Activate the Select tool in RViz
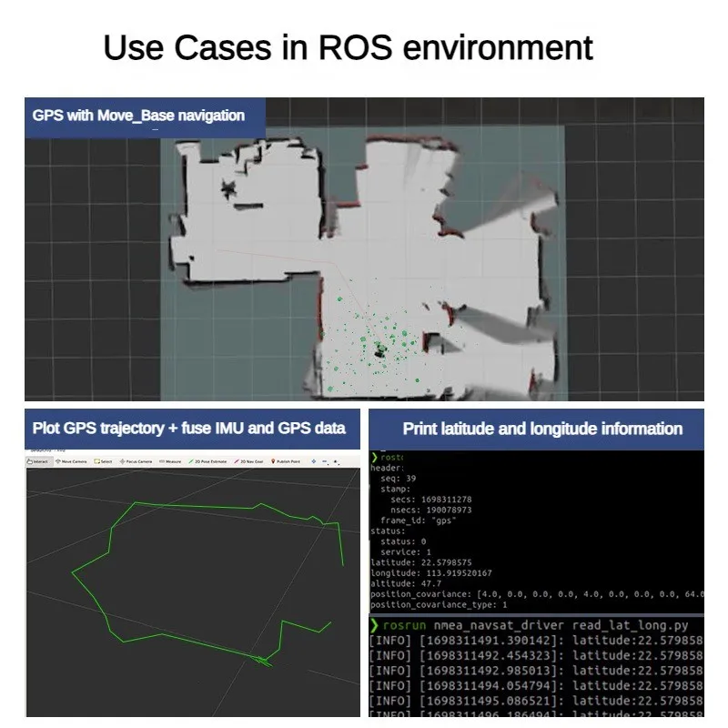The image size is (728, 728). (103, 461)
